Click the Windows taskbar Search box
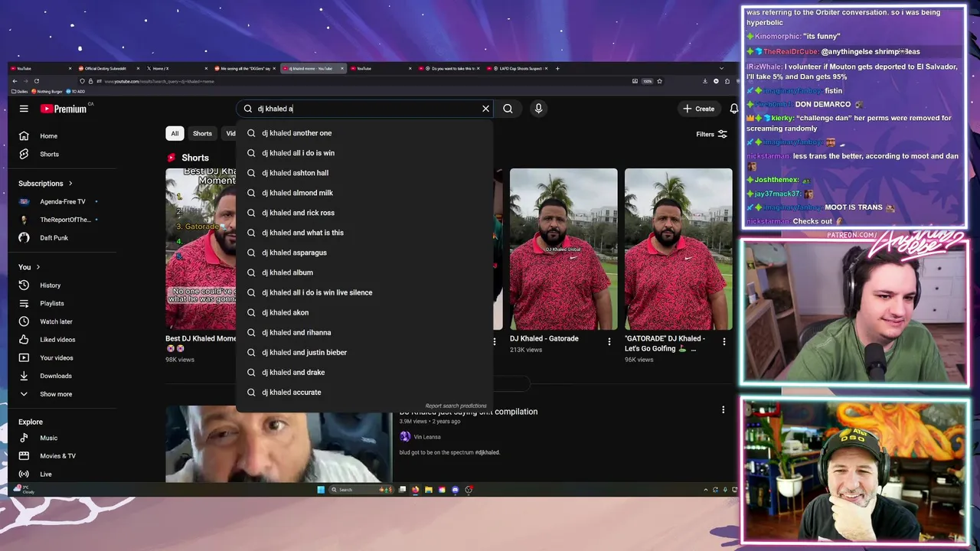 click(x=360, y=490)
